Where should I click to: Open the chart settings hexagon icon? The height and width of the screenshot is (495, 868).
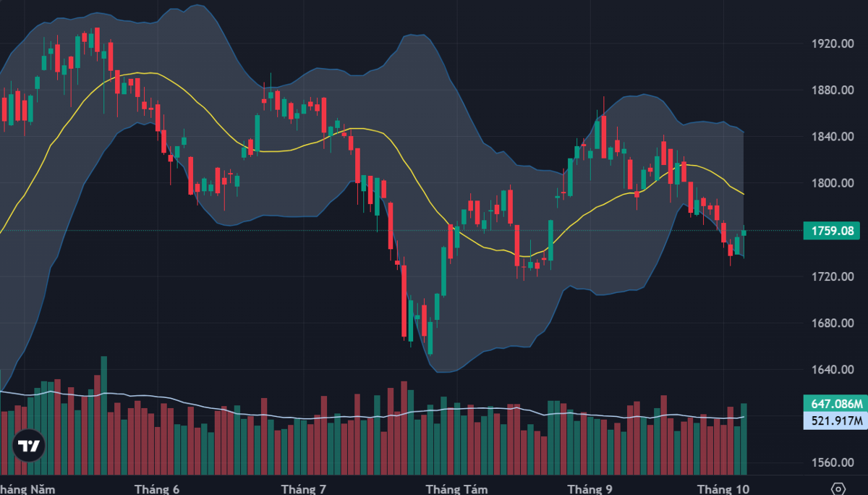pyautogui.click(x=838, y=487)
